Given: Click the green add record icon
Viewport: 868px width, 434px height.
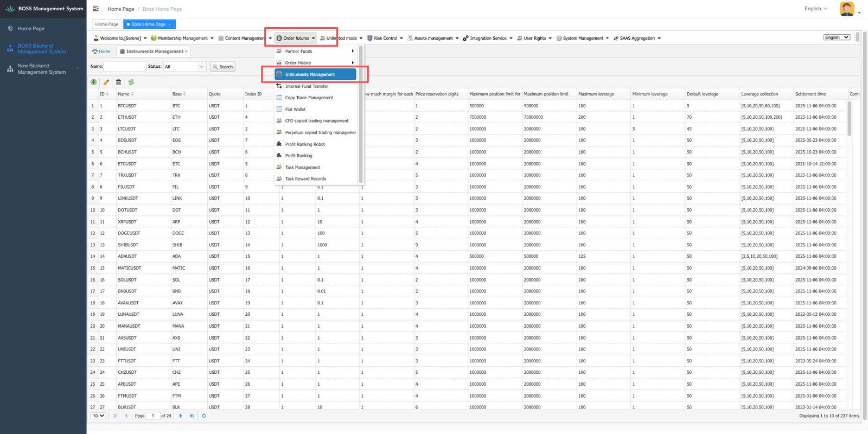Looking at the screenshot, I should click(94, 82).
